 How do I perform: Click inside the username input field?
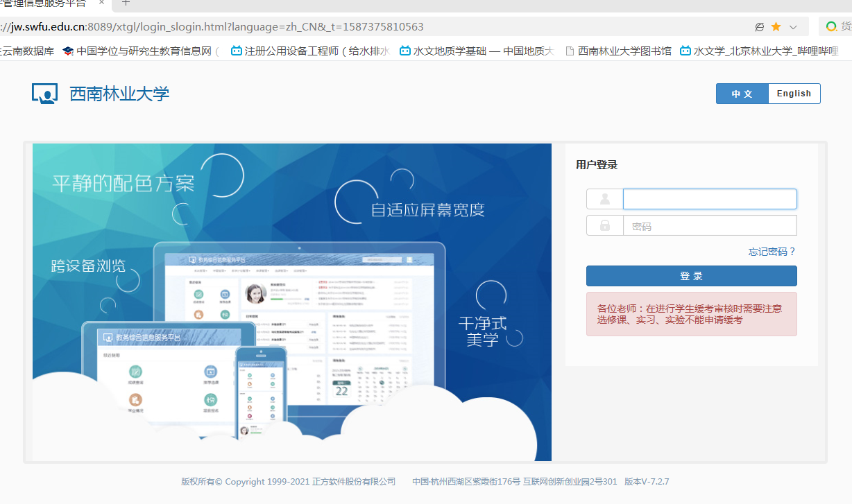(x=709, y=199)
